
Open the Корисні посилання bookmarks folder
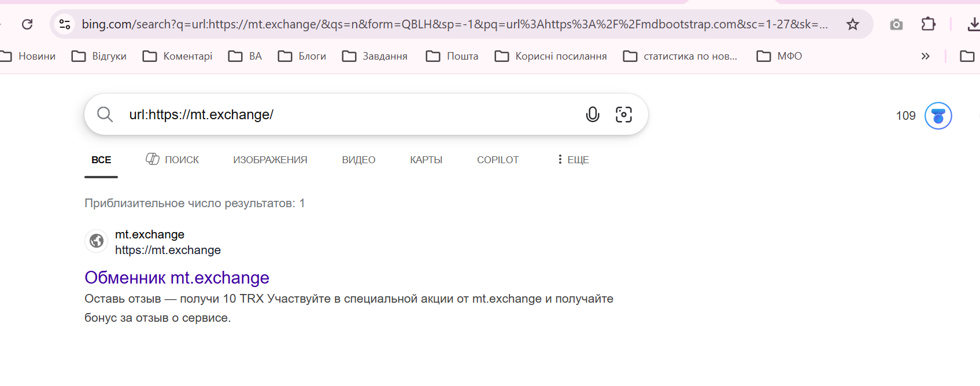click(551, 56)
